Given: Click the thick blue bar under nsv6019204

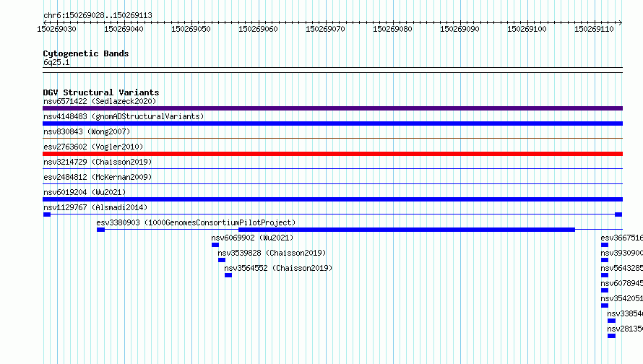Looking at the screenshot, I should click(x=332, y=199).
